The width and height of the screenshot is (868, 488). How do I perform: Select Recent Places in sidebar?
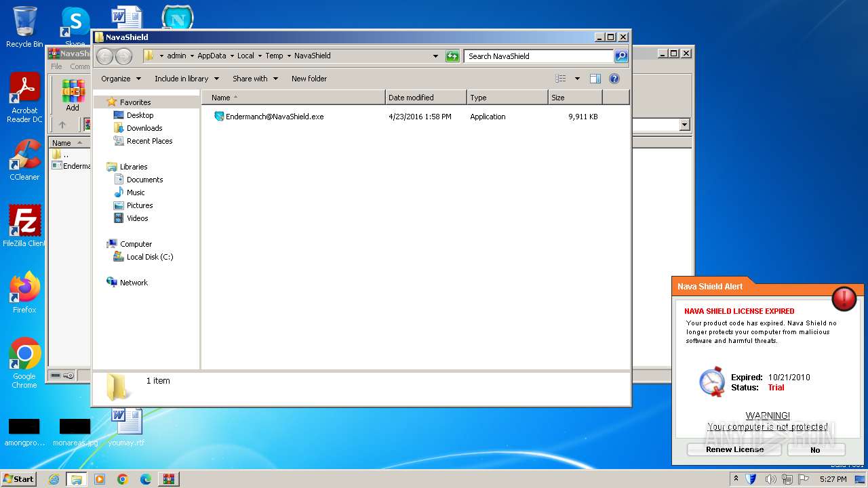(x=149, y=141)
